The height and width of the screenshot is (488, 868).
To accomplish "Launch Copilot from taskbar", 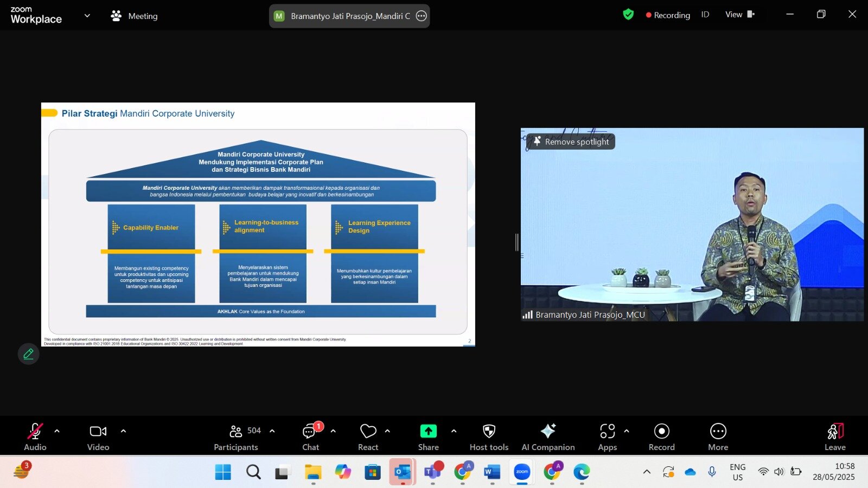I will point(343,472).
